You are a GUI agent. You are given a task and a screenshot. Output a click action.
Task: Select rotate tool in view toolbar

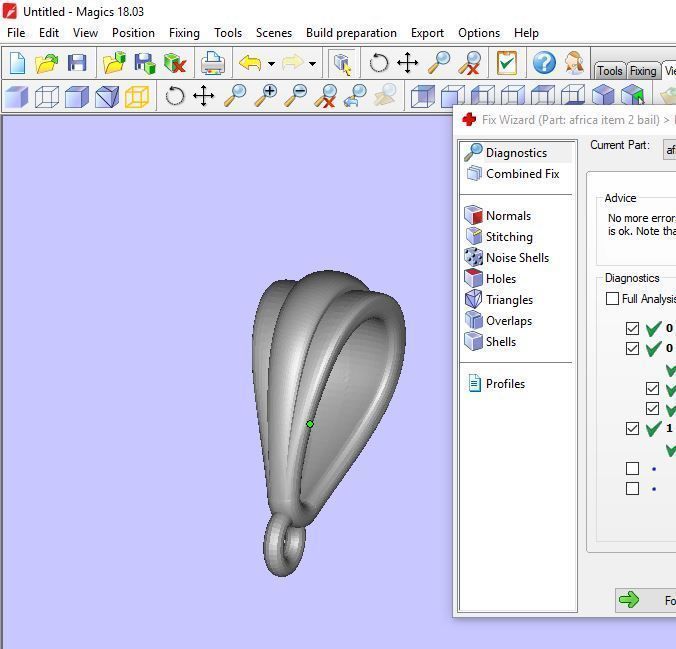pos(175,96)
